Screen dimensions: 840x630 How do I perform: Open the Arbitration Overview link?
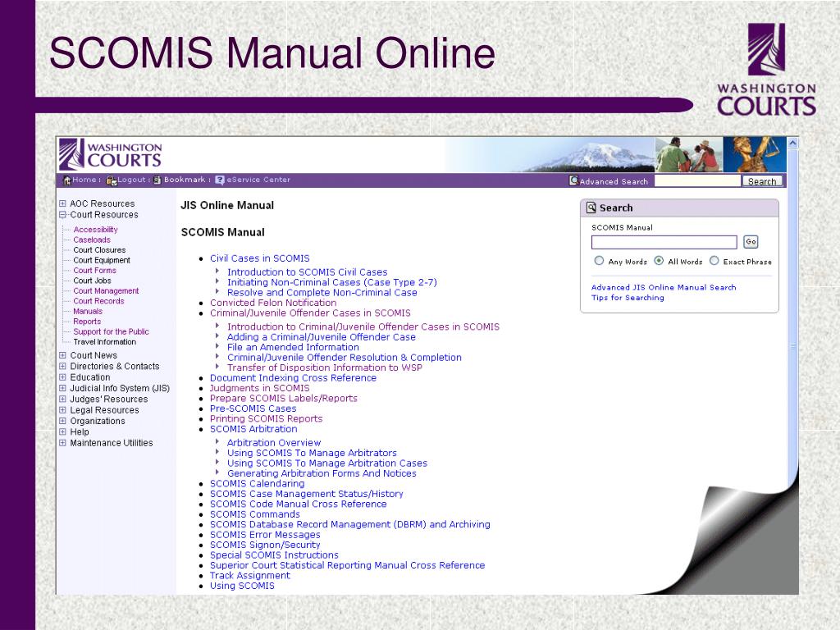[x=274, y=443]
